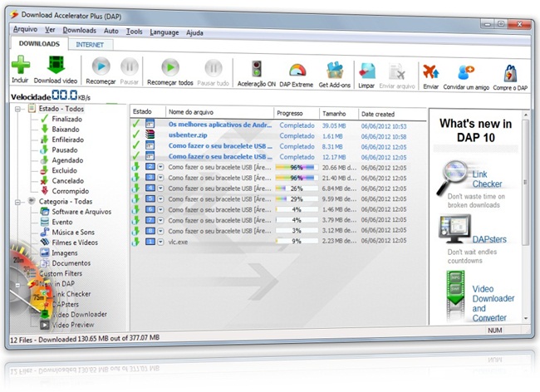
Task: Click the progress bar of vlc.exe
Action: pyautogui.click(x=296, y=242)
